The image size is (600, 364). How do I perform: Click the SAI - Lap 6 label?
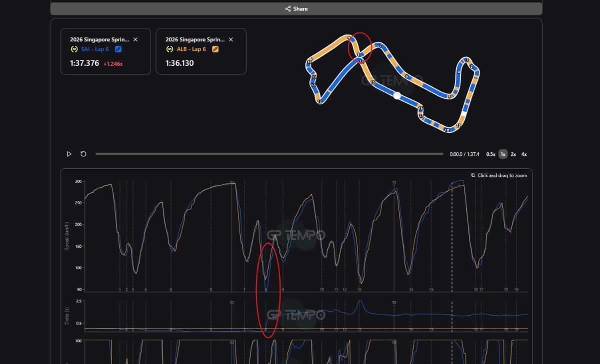(x=95, y=49)
